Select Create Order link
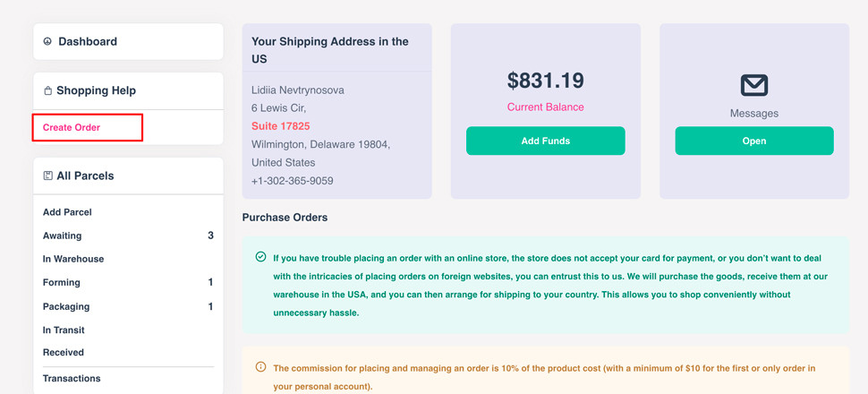868x394 pixels. pos(72,127)
